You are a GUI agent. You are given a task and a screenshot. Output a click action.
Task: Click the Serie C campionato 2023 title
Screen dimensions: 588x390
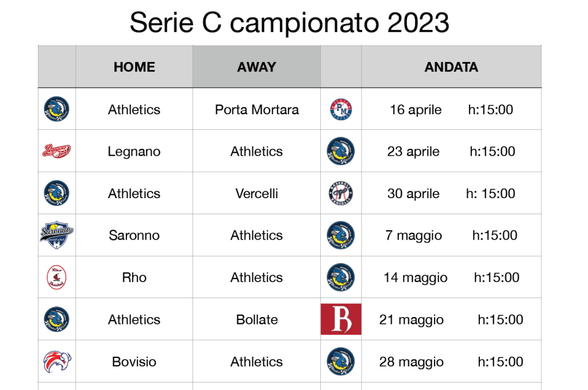[x=289, y=23]
